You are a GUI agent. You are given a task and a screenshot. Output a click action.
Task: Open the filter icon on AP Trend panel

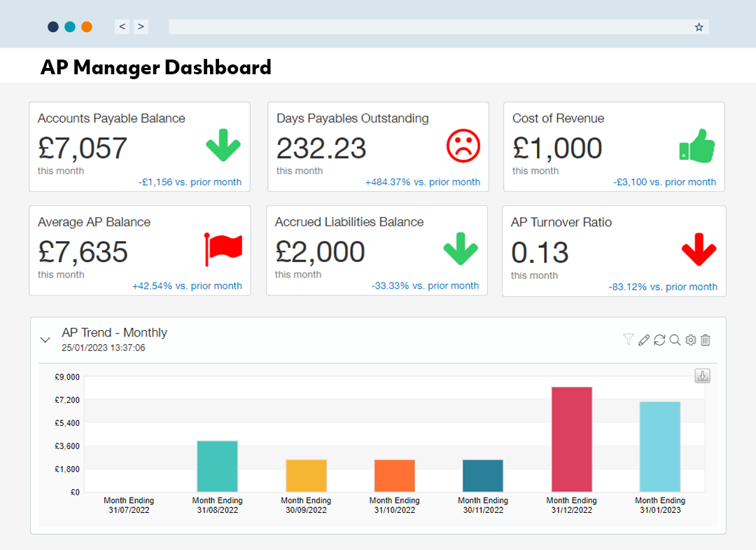[x=628, y=340]
